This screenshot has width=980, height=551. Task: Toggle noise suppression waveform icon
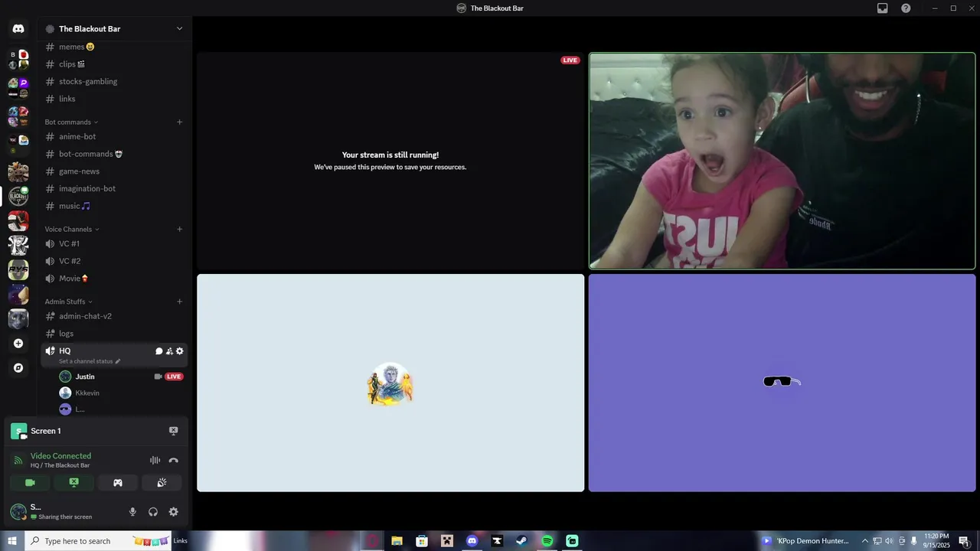[155, 460]
